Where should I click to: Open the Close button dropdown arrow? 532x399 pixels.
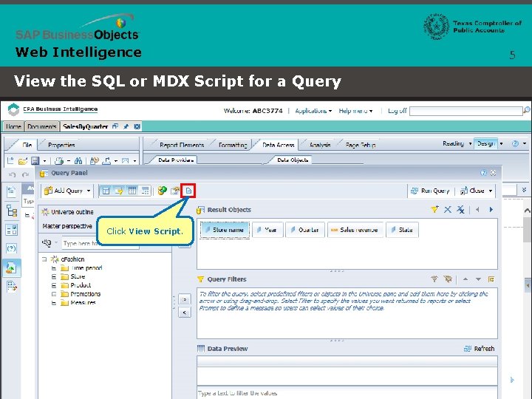491,191
